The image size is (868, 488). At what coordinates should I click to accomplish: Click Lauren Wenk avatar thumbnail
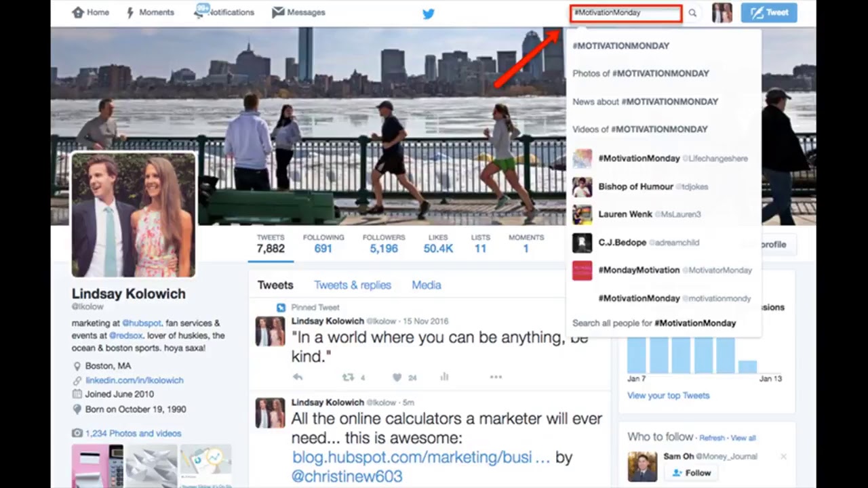coord(582,214)
